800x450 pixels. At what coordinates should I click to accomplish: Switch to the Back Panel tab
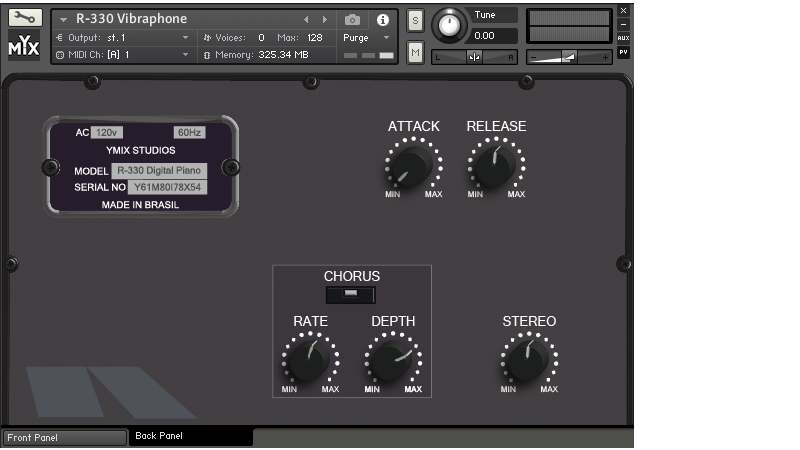click(x=190, y=436)
